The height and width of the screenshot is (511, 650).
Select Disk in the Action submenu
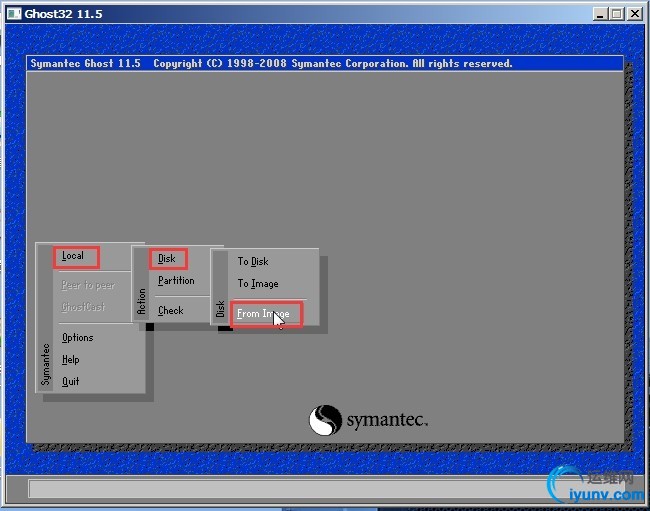click(167, 259)
